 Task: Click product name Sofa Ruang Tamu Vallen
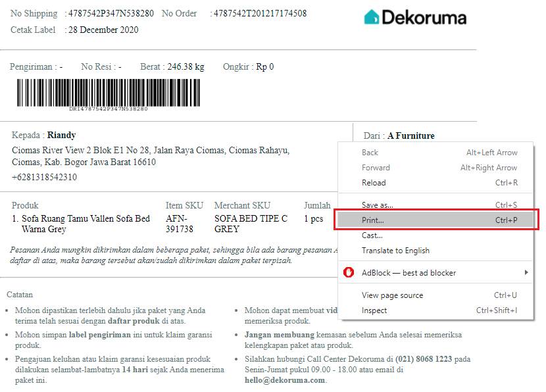coord(86,224)
